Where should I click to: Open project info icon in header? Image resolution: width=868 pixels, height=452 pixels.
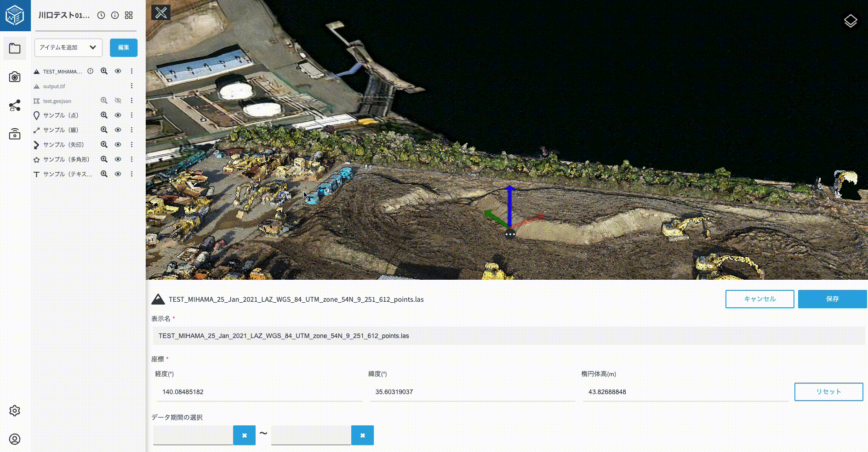(115, 15)
